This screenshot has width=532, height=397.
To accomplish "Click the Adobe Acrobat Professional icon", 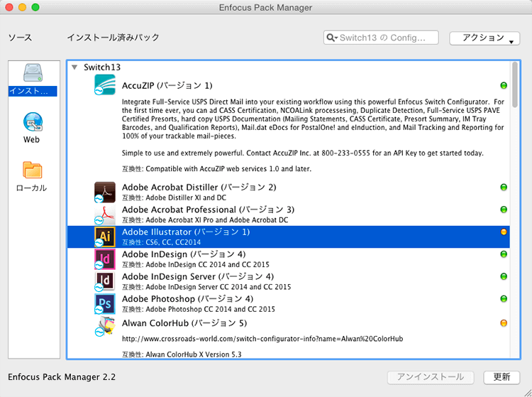I will coord(105,214).
